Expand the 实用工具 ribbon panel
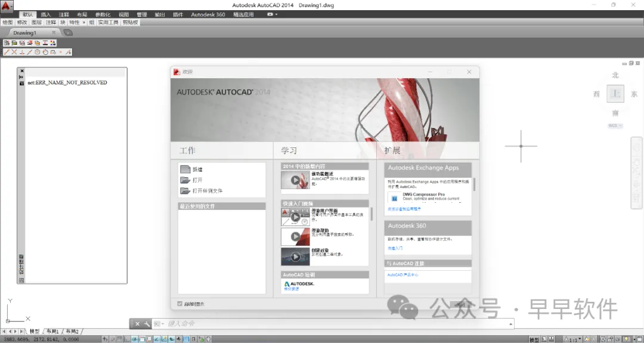Image resolution: width=644 pixels, height=343 pixels. (107, 22)
